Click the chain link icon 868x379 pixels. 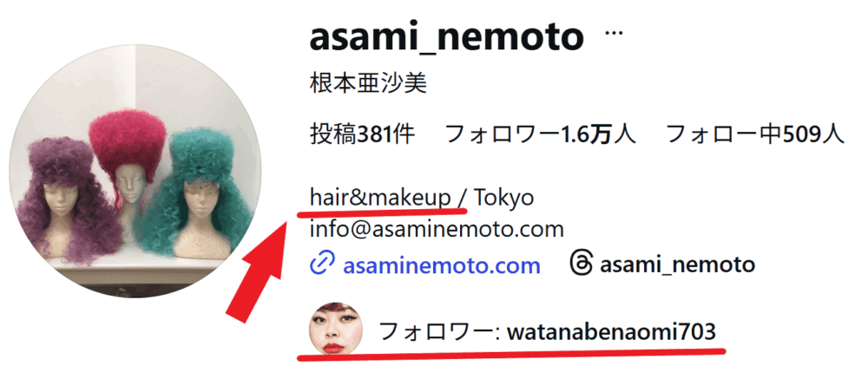coord(320,265)
